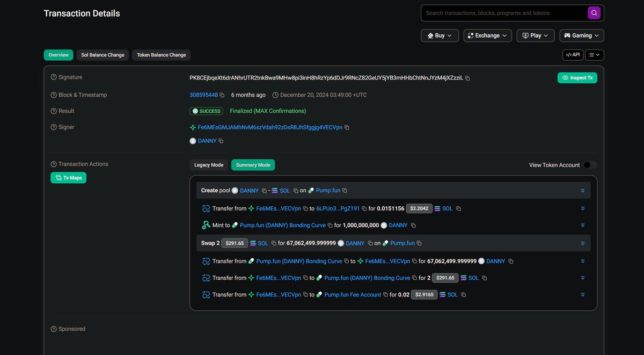Screen dimensions: 644x355
Task: Click the $2.9165 price badge
Action: 424,295
